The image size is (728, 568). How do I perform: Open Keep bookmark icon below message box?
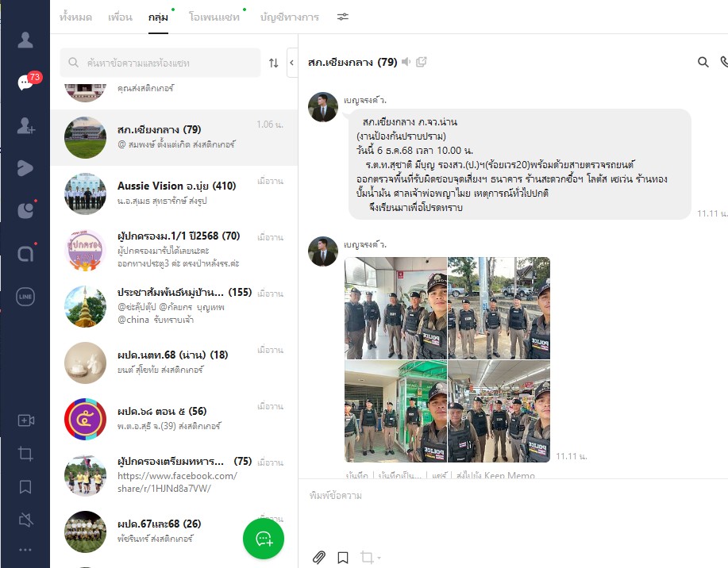point(342,558)
